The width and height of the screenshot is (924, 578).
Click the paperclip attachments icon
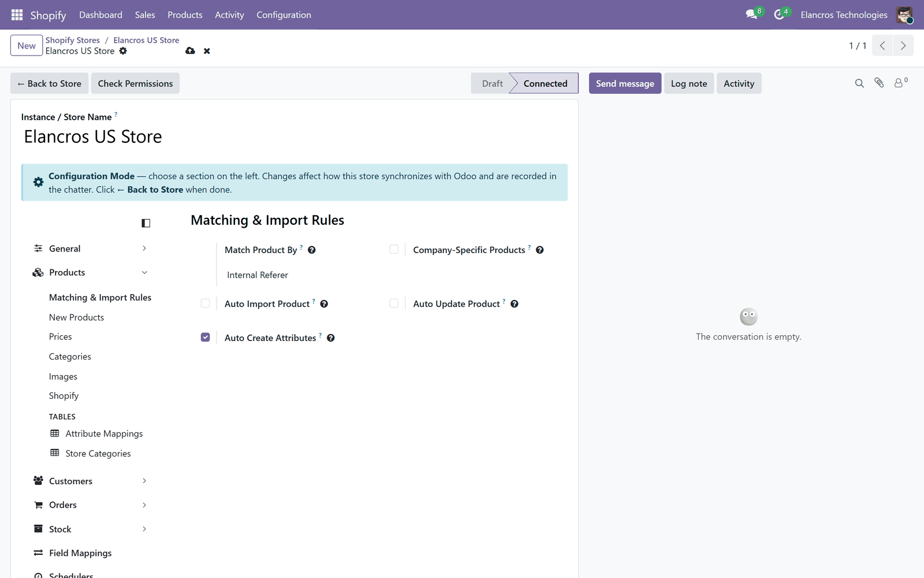click(879, 83)
